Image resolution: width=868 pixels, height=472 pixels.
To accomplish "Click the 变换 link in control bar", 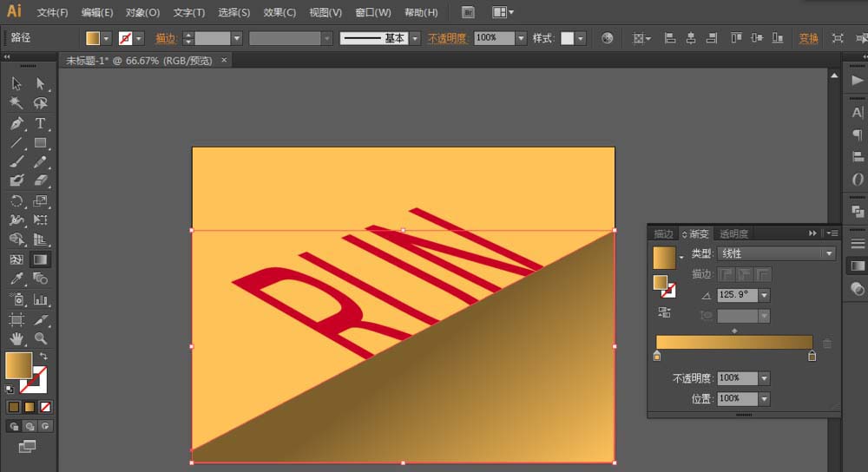I will click(x=808, y=38).
